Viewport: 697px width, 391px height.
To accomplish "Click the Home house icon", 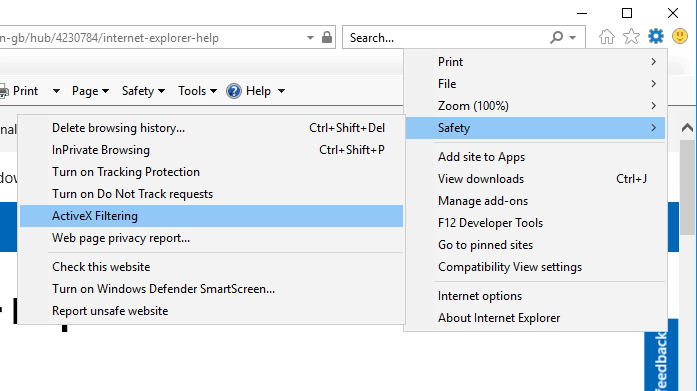I will [x=607, y=36].
